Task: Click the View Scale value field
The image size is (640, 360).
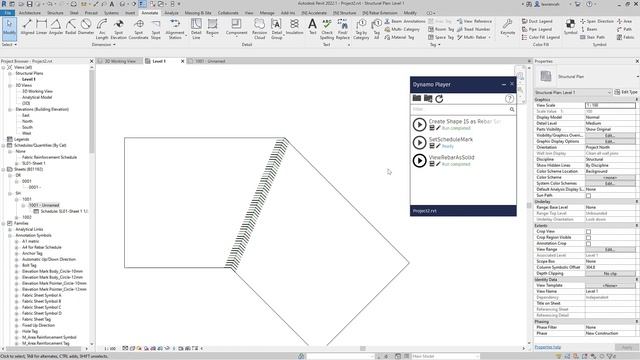Action: coord(610,105)
